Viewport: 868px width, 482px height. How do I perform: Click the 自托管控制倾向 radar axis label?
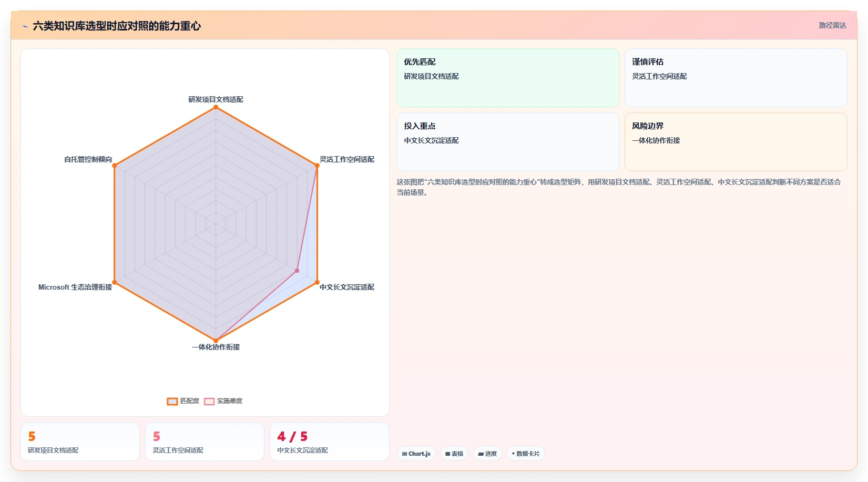(x=88, y=159)
